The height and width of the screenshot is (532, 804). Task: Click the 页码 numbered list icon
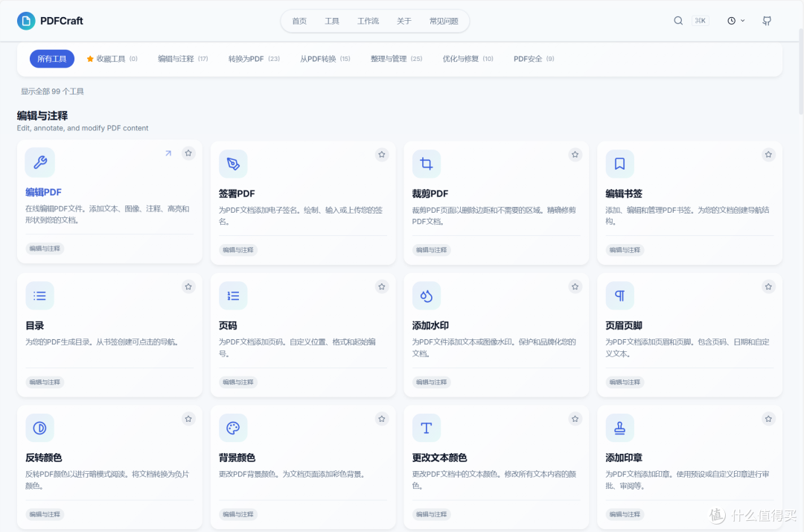point(233,295)
